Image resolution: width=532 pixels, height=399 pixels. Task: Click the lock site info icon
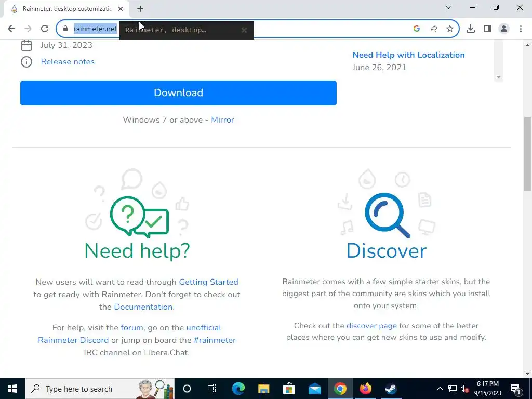(65, 29)
